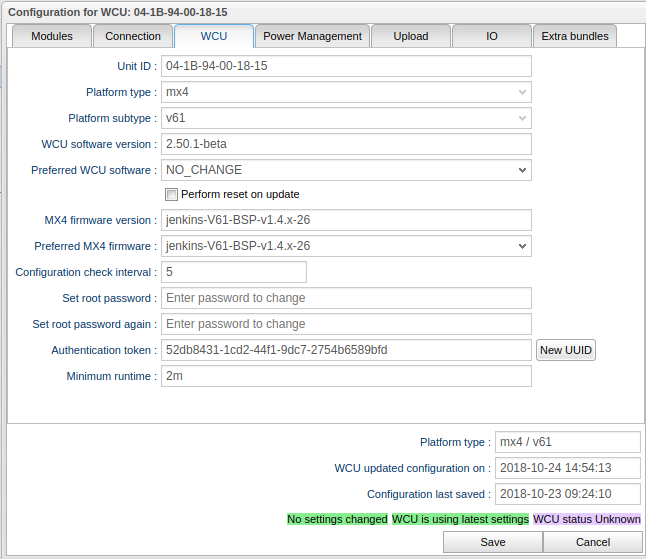The height and width of the screenshot is (559, 646).
Task: Go to Power Management tab
Action: click(x=312, y=36)
